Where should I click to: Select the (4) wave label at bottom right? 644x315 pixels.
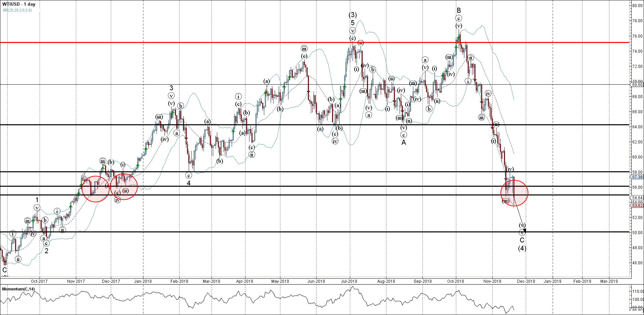(522, 248)
